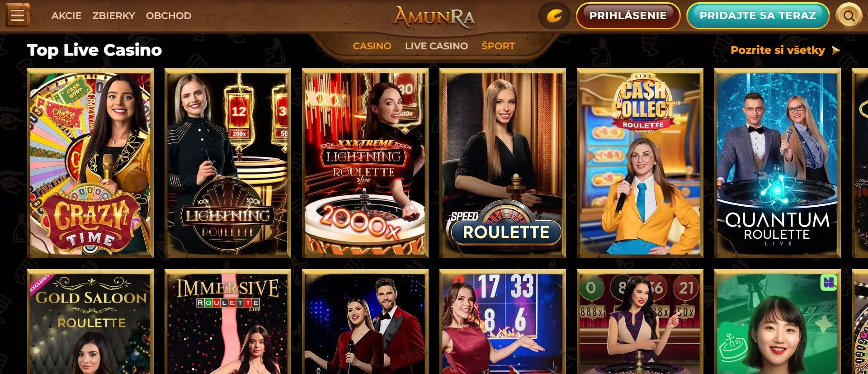This screenshot has height=374, width=868.
Task: Open the Crazy Time game thumbnail
Action: [x=90, y=163]
